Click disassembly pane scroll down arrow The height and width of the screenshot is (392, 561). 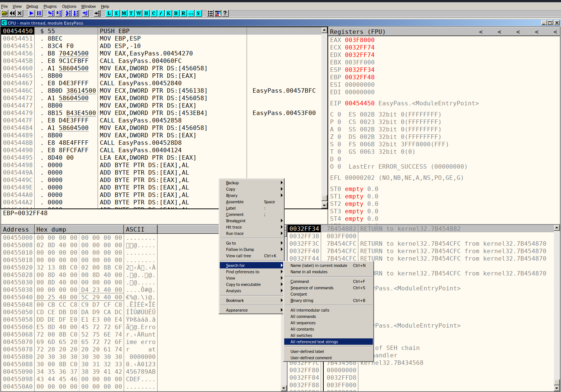click(x=324, y=205)
